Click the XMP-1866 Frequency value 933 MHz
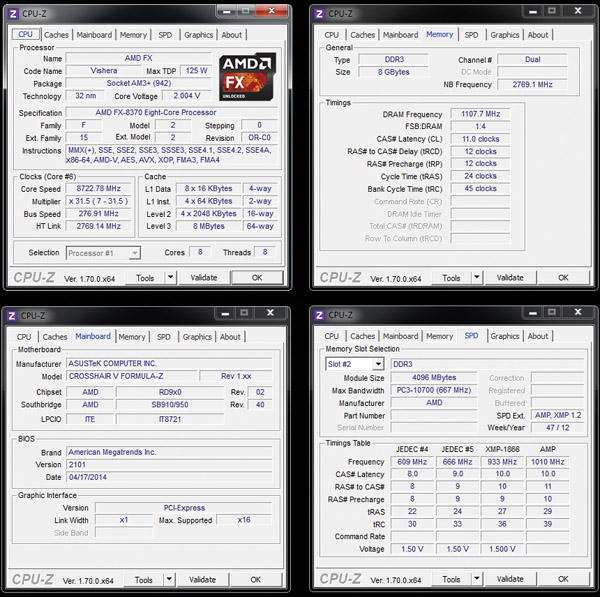This screenshot has width=600, height=597. [502, 462]
